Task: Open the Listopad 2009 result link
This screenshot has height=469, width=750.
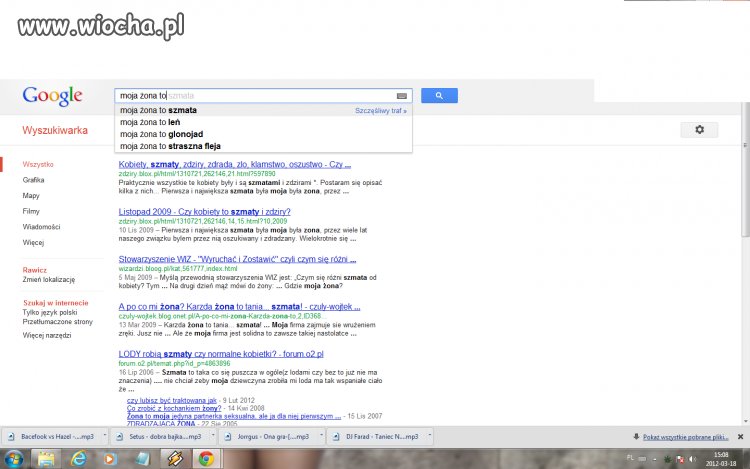Action: [204, 212]
